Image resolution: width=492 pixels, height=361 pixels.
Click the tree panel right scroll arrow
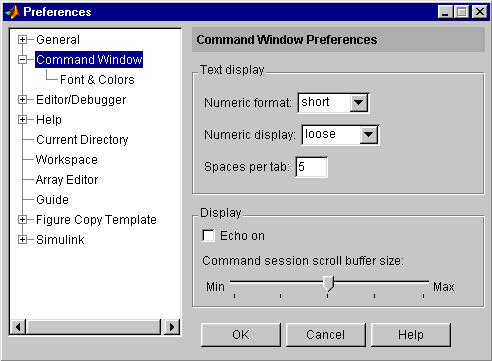coord(172,327)
